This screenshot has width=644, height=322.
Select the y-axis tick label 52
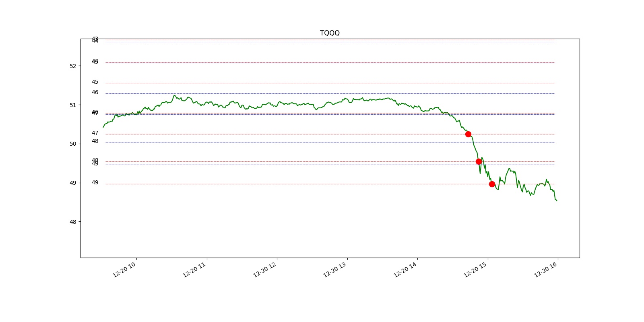coord(73,66)
